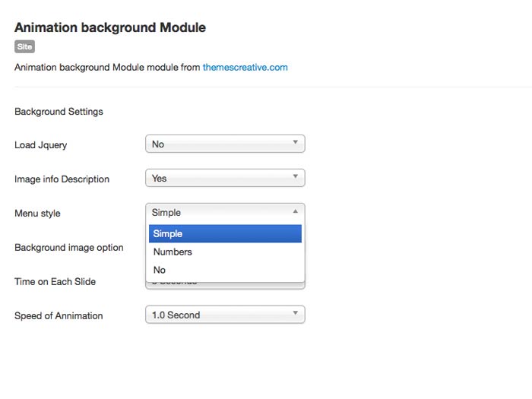Click the Load Jquery field label
The image size is (532, 399).
(40, 144)
